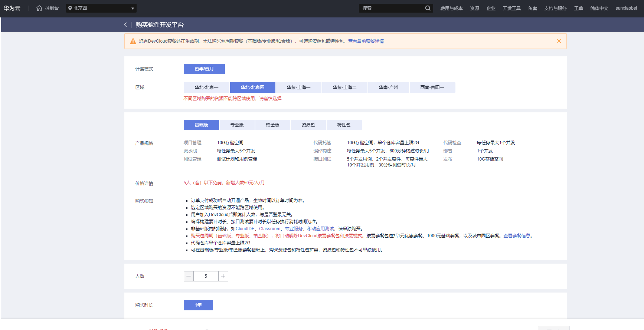Screen dimensions: 644x330
Task: Increase 人数 with the plus button
Action: (x=223, y=276)
